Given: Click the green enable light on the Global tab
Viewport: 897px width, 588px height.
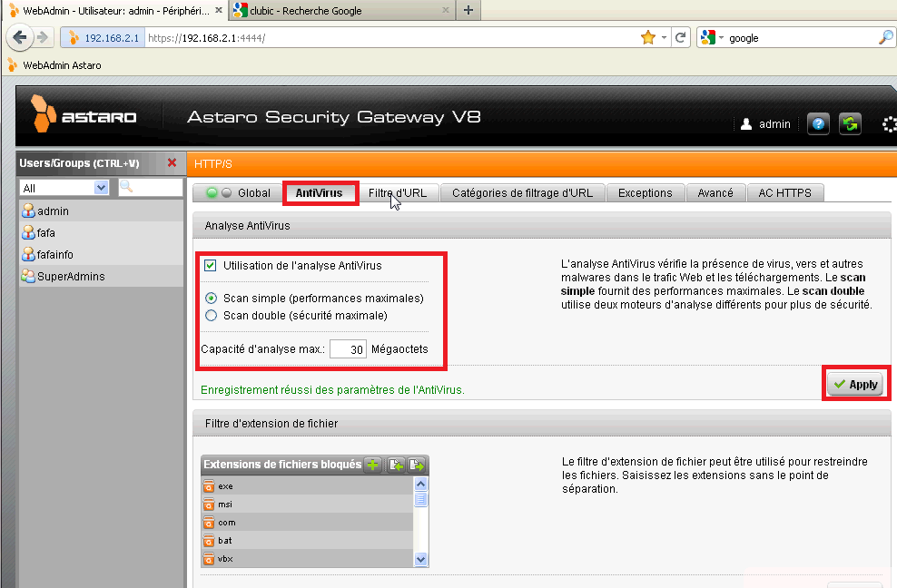Looking at the screenshot, I should coord(212,192).
